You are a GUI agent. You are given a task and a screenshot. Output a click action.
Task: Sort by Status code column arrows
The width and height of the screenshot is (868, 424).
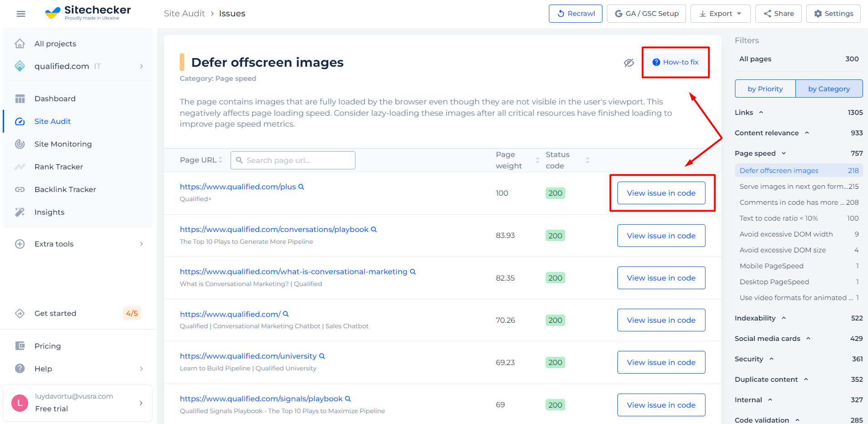click(587, 160)
